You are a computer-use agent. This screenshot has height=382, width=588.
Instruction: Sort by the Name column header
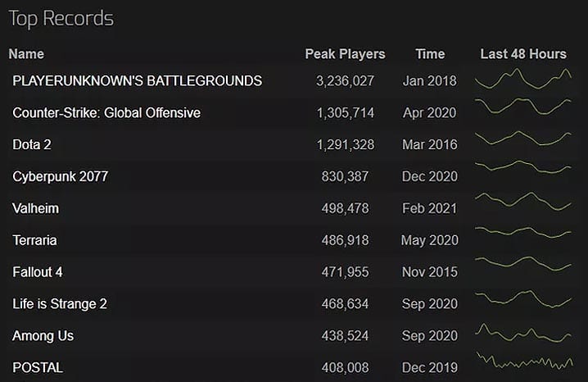(26, 54)
